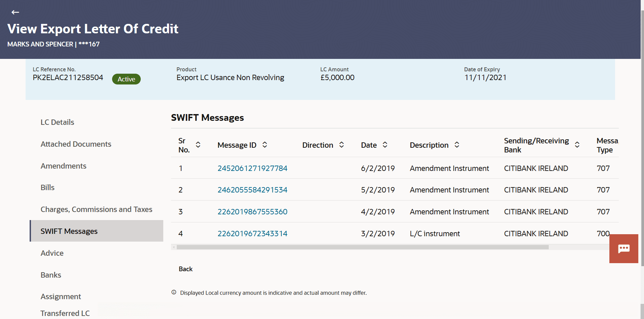Open message ID 2452061271927784
Image resolution: width=644 pixels, height=319 pixels.
coord(252,168)
